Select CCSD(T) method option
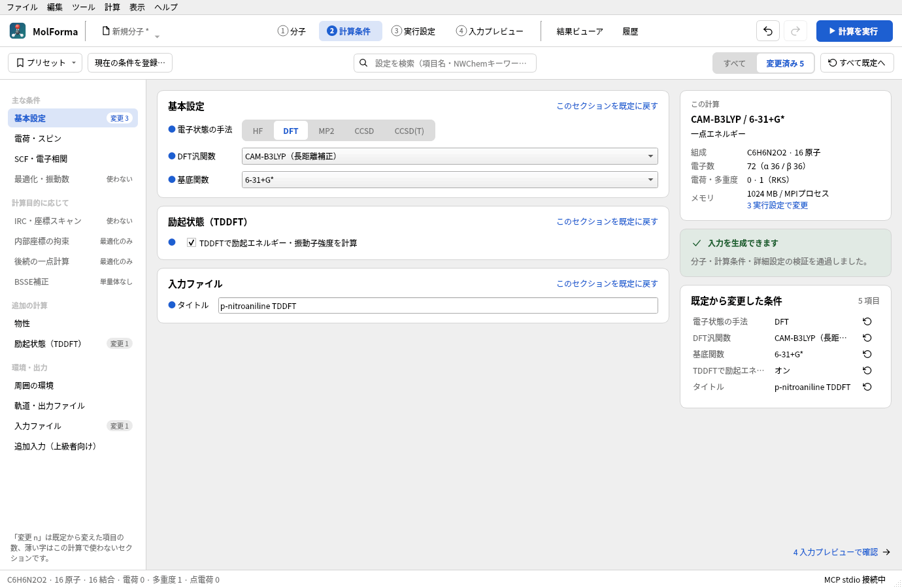The height and width of the screenshot is (588, 902). point(409,131)
